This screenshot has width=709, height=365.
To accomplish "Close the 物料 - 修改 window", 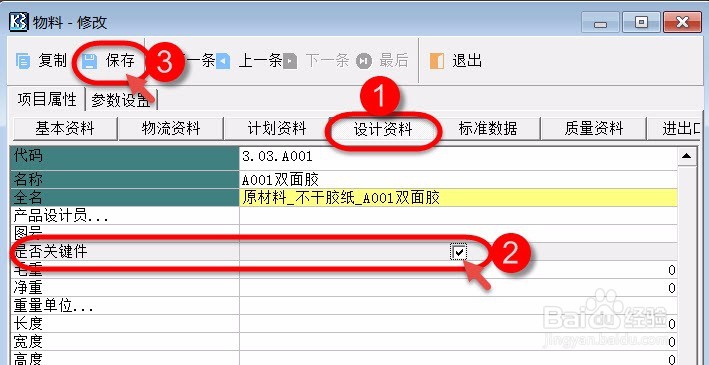I will click(682, 22).
